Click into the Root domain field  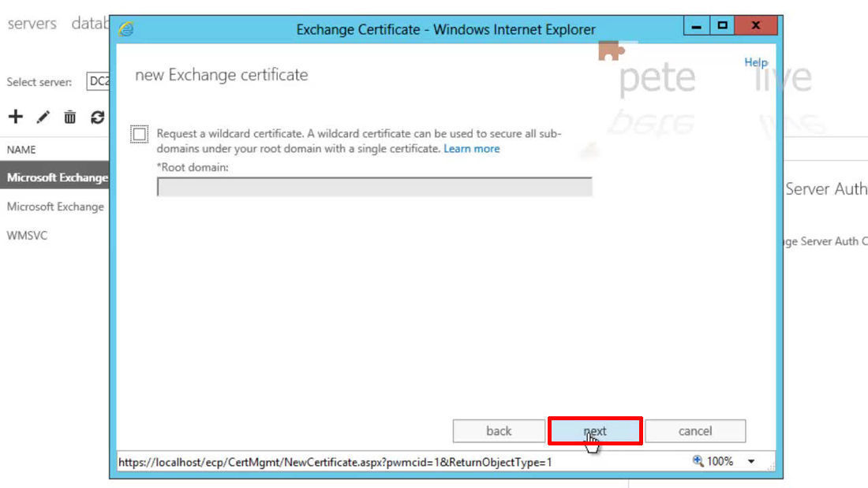point(375,187)
